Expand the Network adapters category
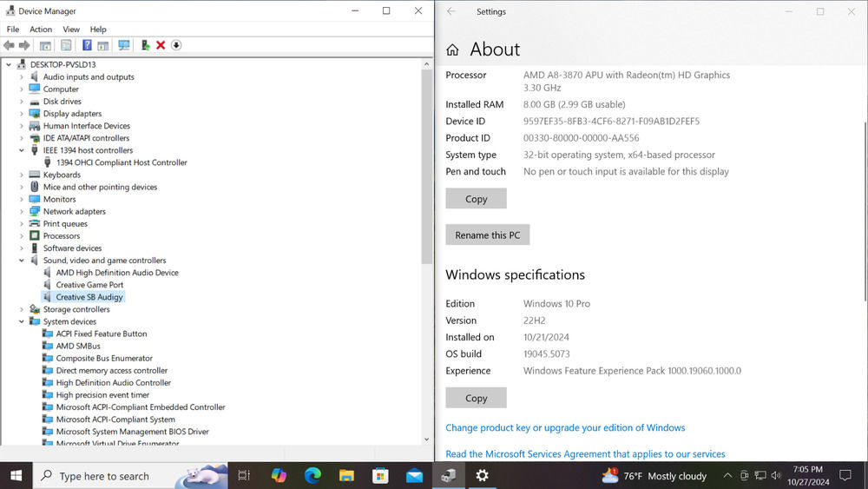 click(22, 212)
